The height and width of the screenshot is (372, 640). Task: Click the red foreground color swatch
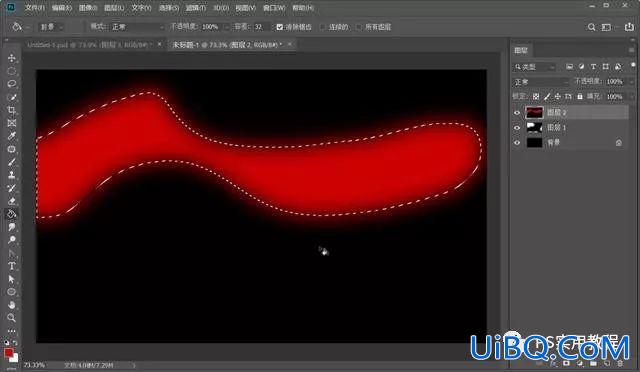8,352
